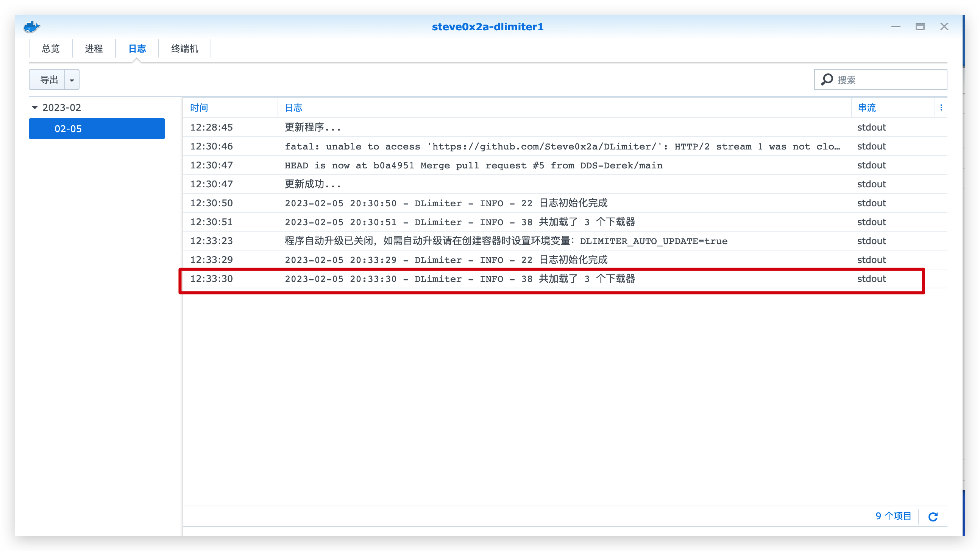Click the 2023-02 month label
This screenshot has width=980, height=551.
point(62,107)
